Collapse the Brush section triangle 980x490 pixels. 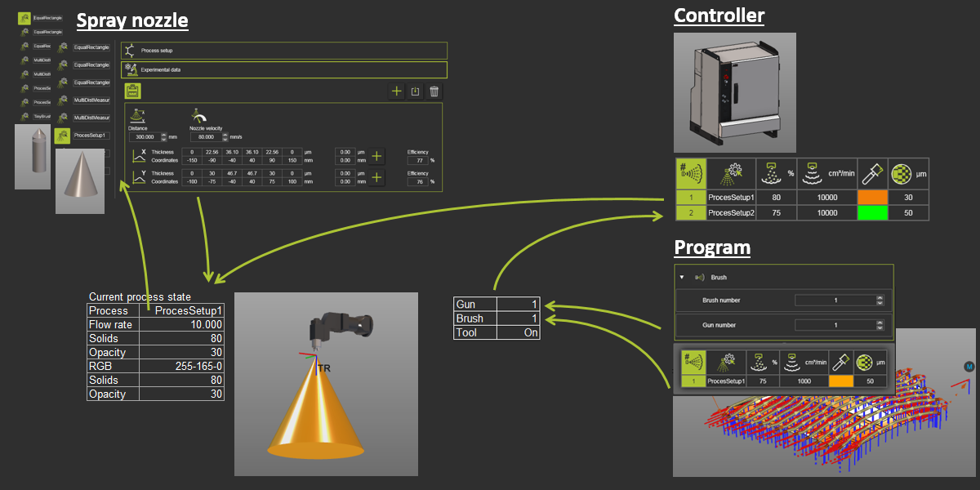tap(682, 278)
